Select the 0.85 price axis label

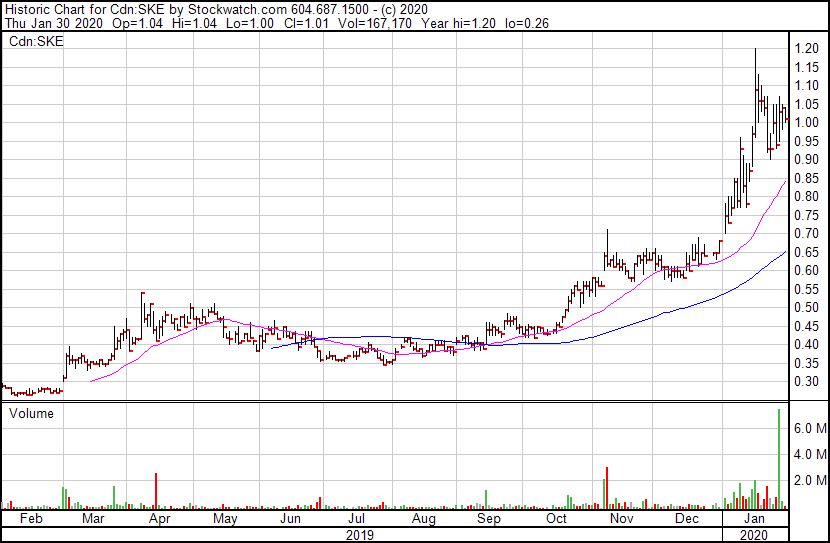(807, 178)
